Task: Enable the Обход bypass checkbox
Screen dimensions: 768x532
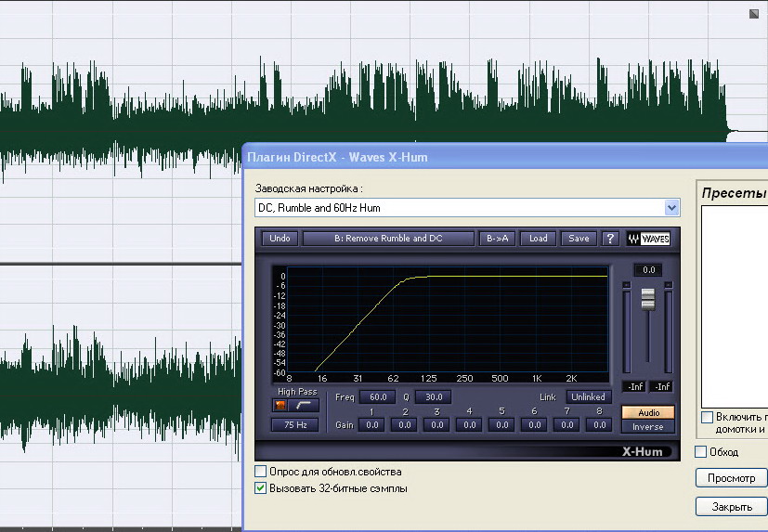Action: pyautogui.click(x=701, y=452)
